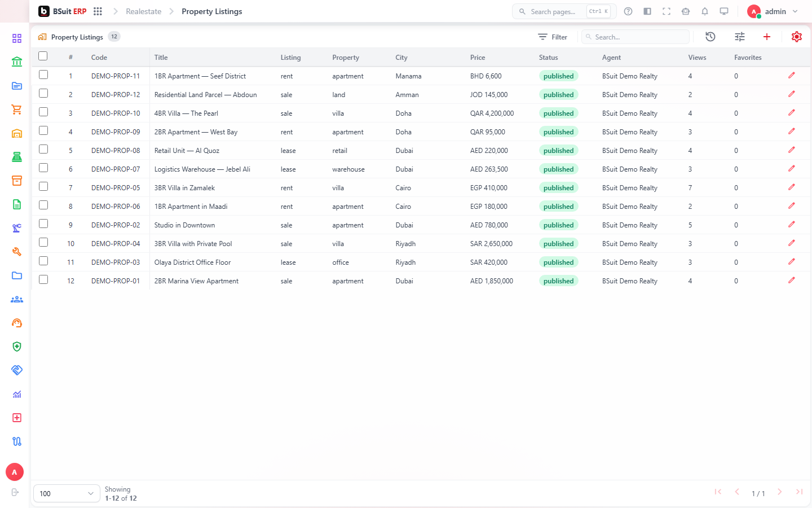Open the apps grid launcher

(x=98, y=11)
